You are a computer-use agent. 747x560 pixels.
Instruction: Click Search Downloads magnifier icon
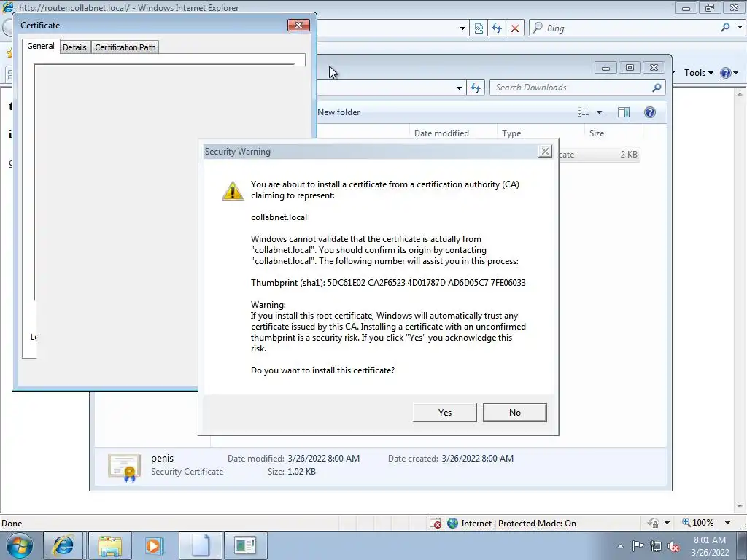657,87
